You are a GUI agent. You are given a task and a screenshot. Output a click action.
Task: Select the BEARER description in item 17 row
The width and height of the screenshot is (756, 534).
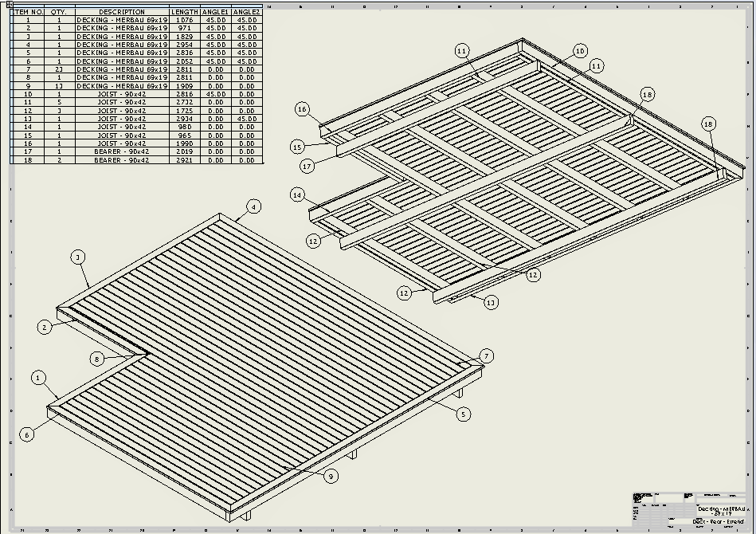tap(122, 151)
